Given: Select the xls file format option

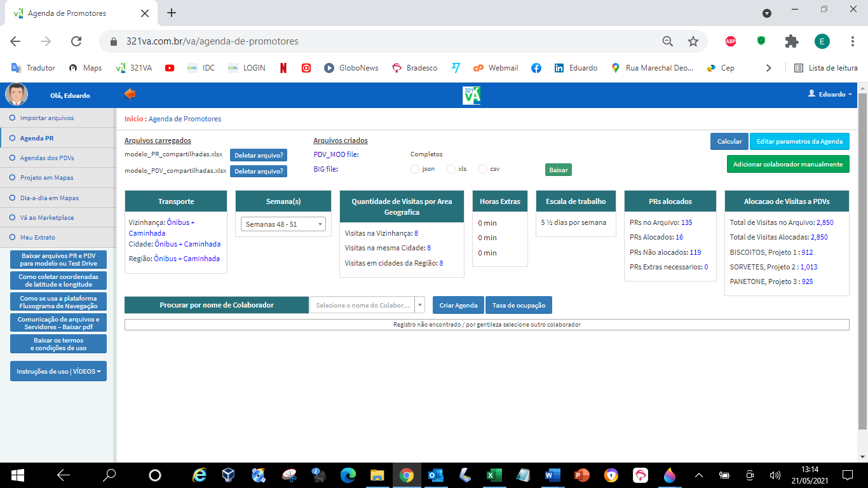Looking at the screenshot, I should (451, 169).
